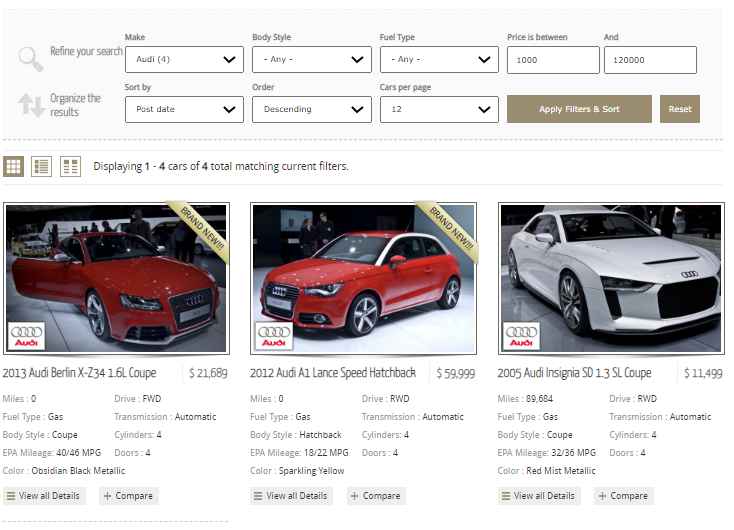Open the Order Descending dropdown
734x530 pixels.
pos(312,110)
